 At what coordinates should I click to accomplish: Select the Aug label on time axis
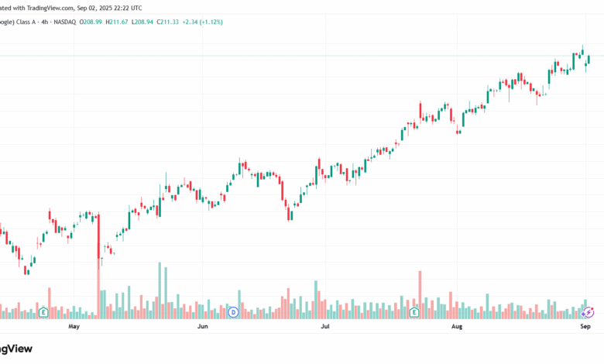(457, 328)
